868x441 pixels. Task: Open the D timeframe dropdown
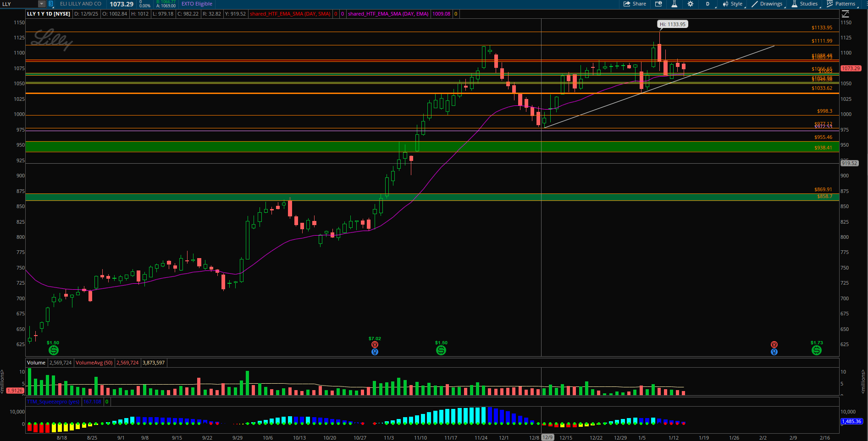pos(708,4)
